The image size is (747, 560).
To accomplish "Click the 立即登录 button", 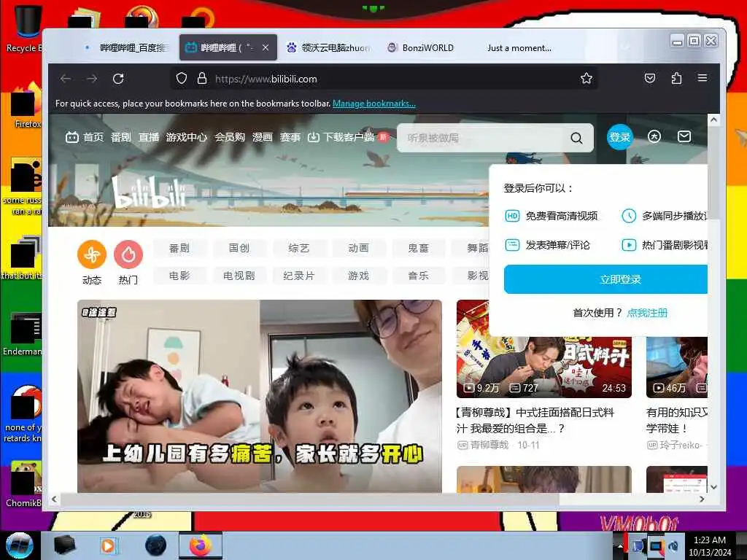I will 606,279.
